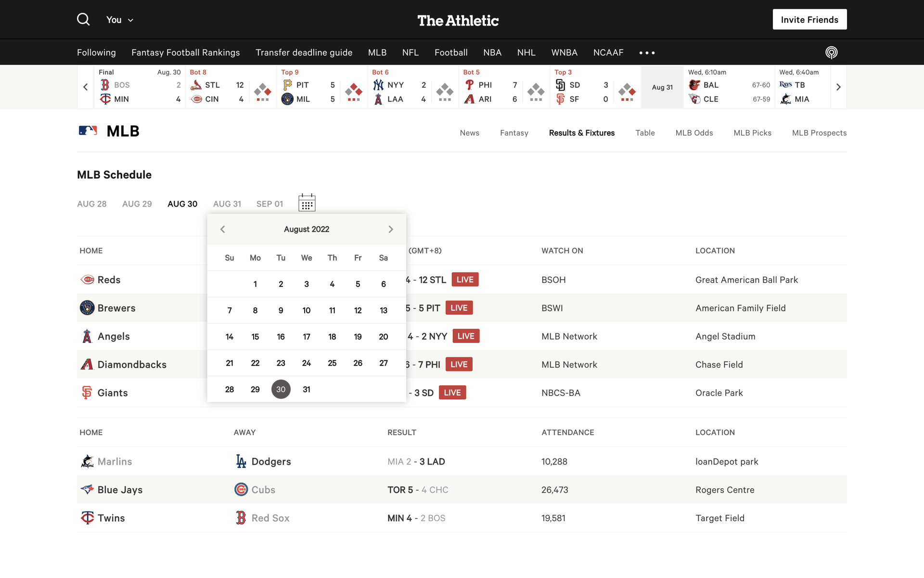Click the Giants team logo

click(x=87, y=393)
